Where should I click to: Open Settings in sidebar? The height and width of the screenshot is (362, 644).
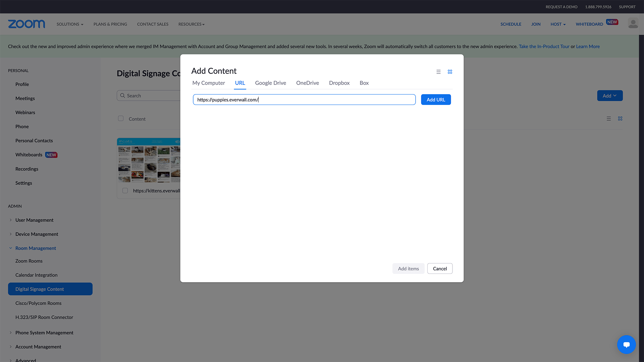tap(24, 183)
